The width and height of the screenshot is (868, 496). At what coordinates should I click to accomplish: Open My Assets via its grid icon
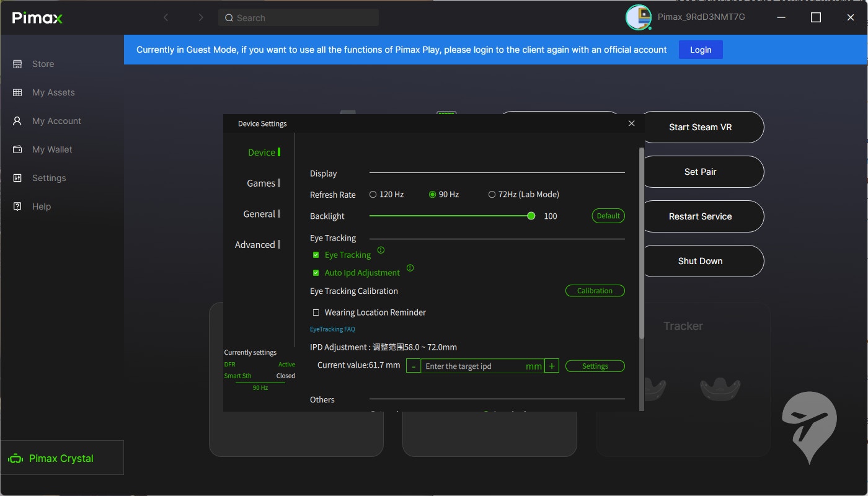pyautogui.click(x=17, y=92)
